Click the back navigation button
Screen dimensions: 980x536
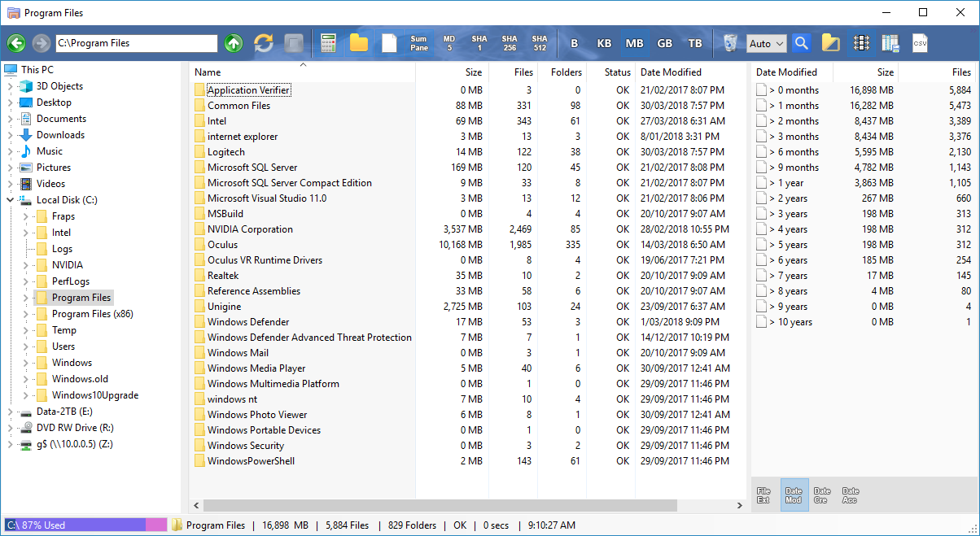(16, 42)
